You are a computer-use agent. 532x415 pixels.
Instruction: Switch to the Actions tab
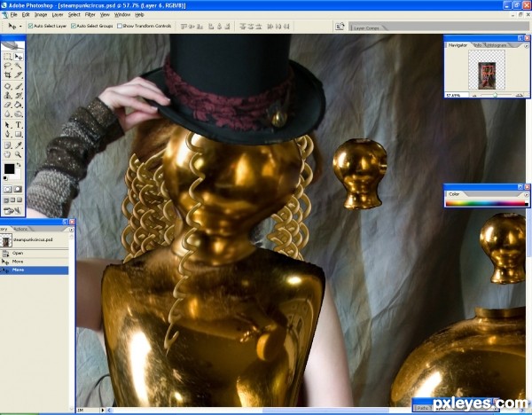(x=21, y=229)
